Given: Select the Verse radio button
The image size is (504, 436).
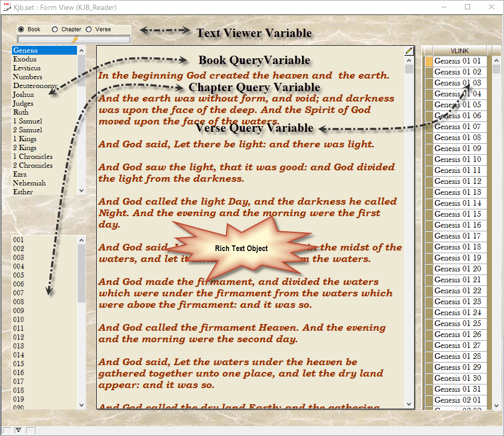Looking at the screenshot, I should tap(89, 29).
